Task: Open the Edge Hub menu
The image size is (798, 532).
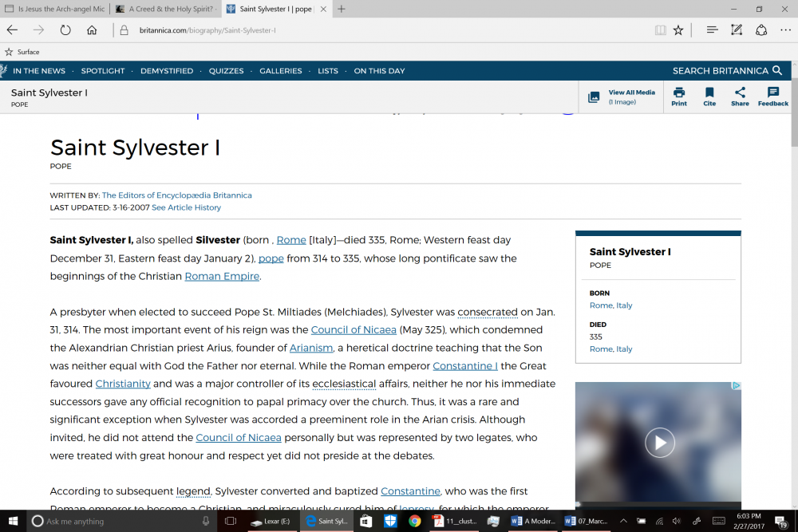Action: pos(712,30)
